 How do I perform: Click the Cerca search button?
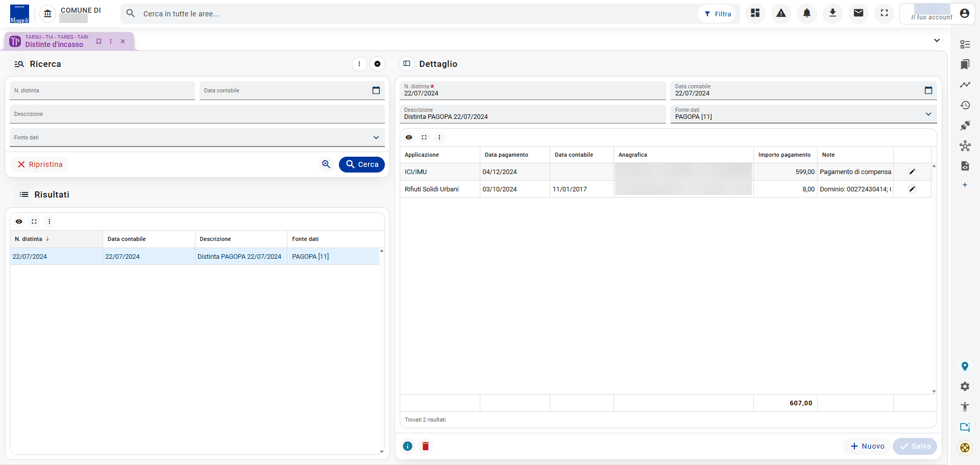pyautogui.click(x=362, y=164)
